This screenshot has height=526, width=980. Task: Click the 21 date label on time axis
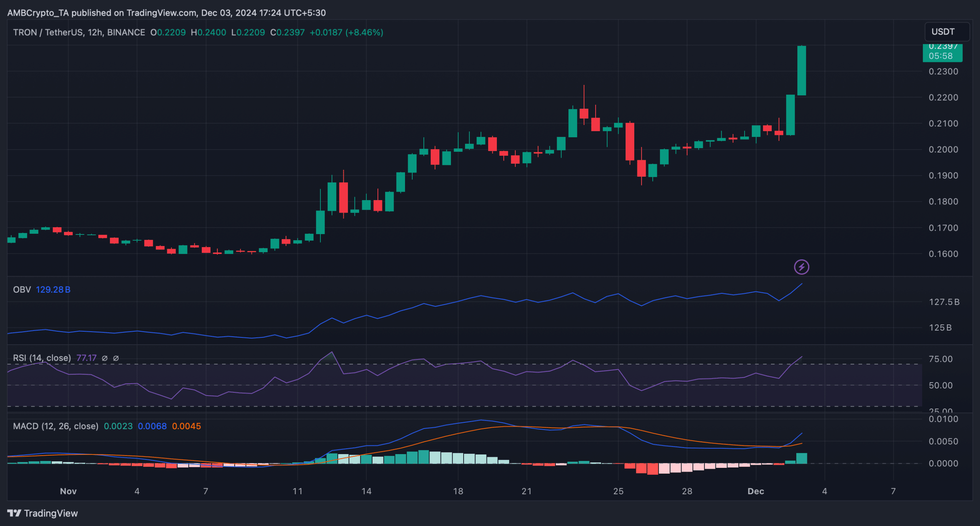click(527, 492)
